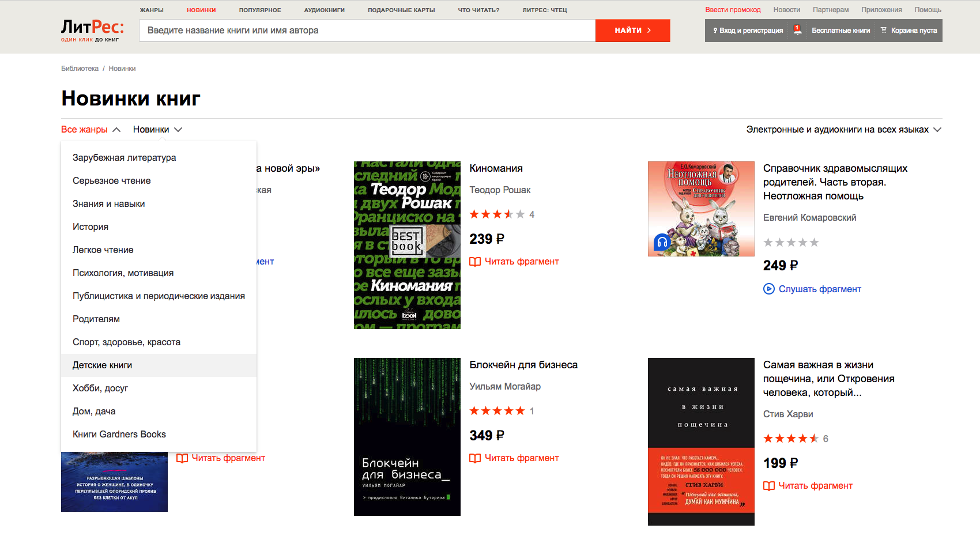Choose История genre
This screenshot has width=980, height=536.
pyautogui.click(x=159, y=227)
